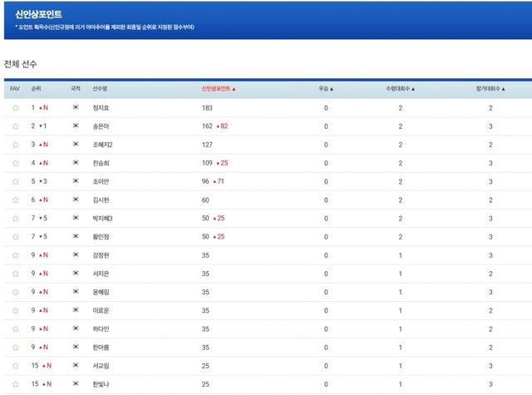This screenshot has height=395, width=532.
Task: Open player 황민정's profile link
Action: pyautogui.click(x=101, y=237)
